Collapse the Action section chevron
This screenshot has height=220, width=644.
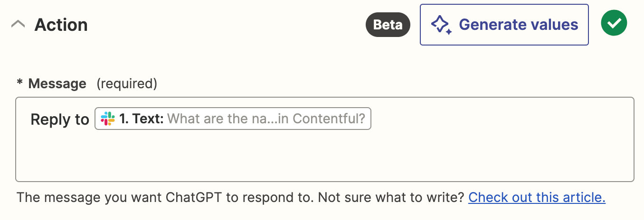click(18, 25)
